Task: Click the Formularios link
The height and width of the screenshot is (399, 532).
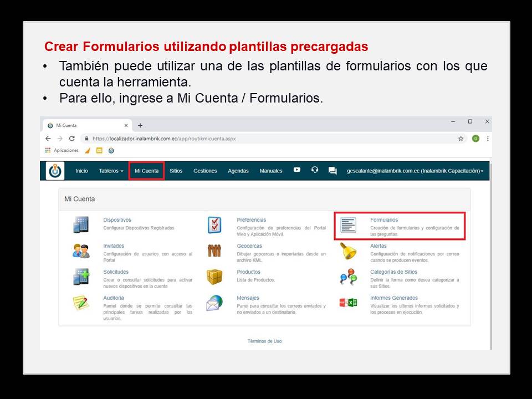Action: [384, 220]
